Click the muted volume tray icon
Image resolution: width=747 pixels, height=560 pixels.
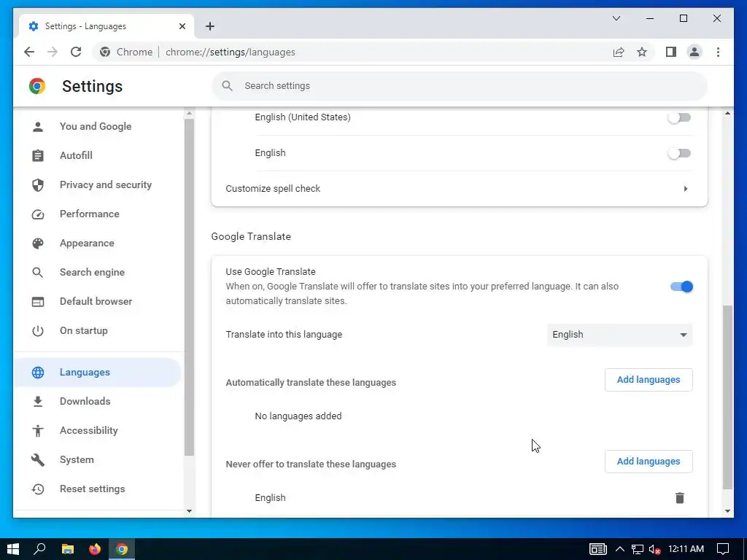[x=654, y=550]
